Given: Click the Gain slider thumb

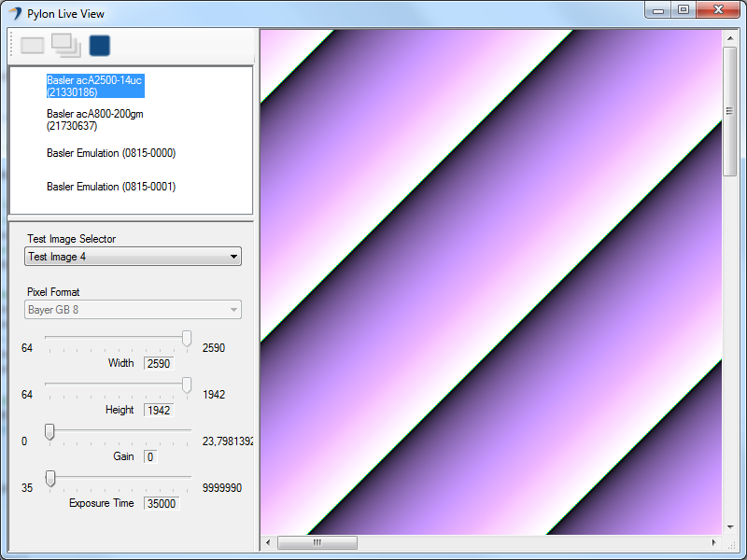Looking at the screenshot, I should (x=49, y=432).
